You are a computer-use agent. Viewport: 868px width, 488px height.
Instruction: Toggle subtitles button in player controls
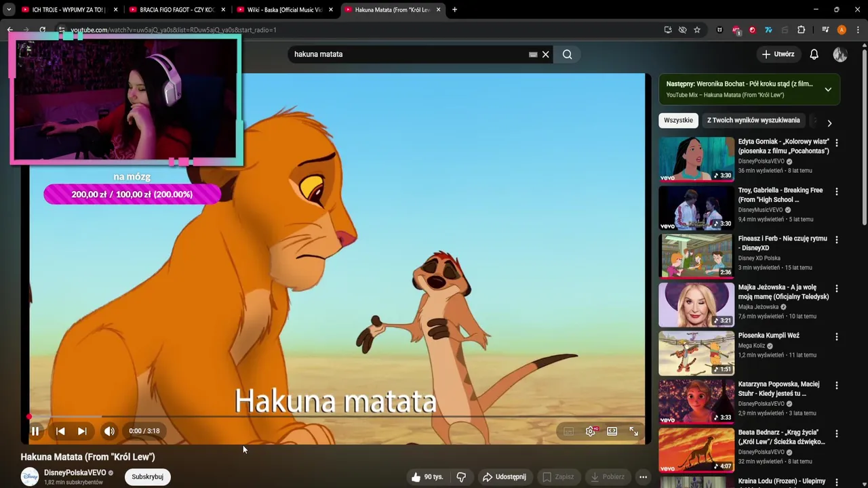568,431
